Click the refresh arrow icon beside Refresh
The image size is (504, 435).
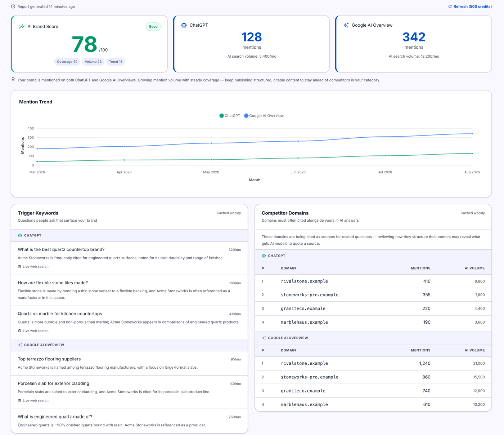coord(450,6)
